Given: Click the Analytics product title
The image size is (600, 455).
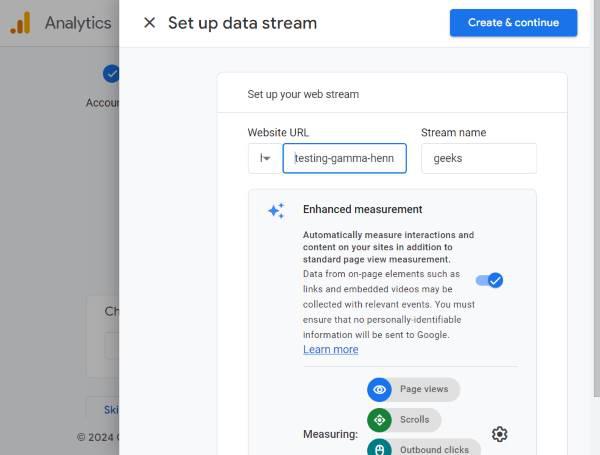Looking at the screenshot, I should coord(78,23).
